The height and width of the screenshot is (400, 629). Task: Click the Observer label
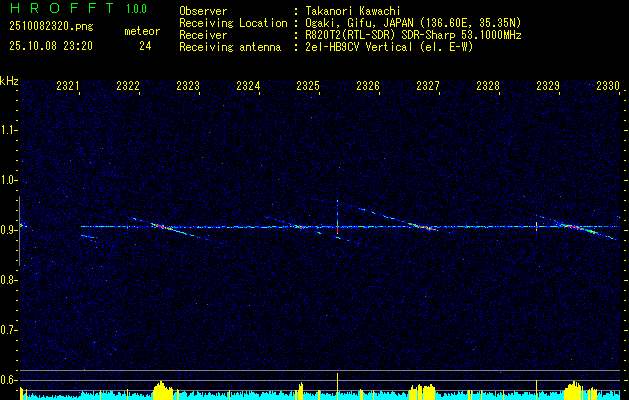pos(203,11)
